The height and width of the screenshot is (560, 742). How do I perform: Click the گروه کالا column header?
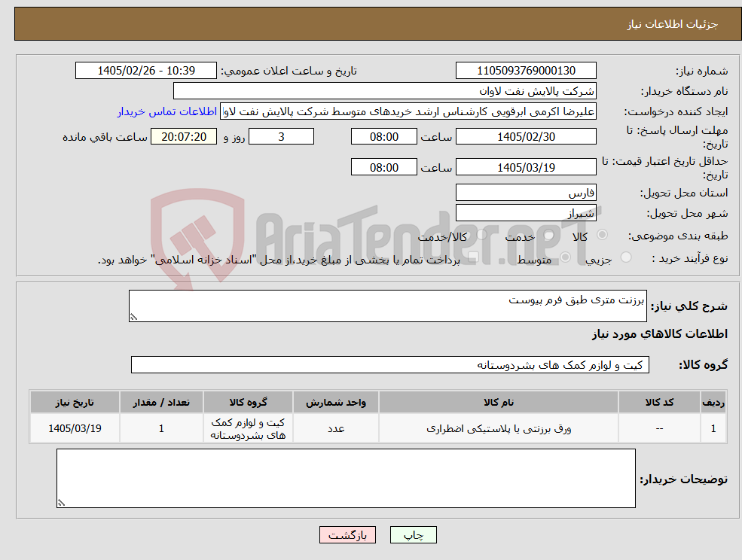point(248,402)
